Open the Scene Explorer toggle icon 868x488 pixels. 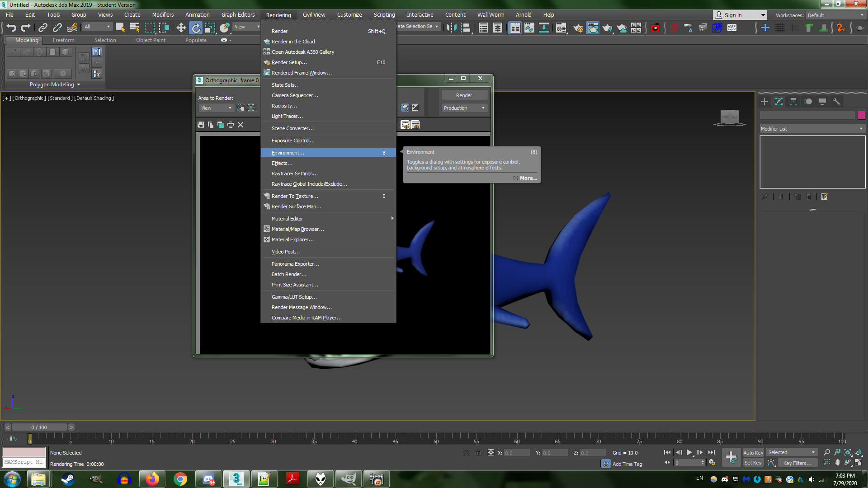[483, 28]
